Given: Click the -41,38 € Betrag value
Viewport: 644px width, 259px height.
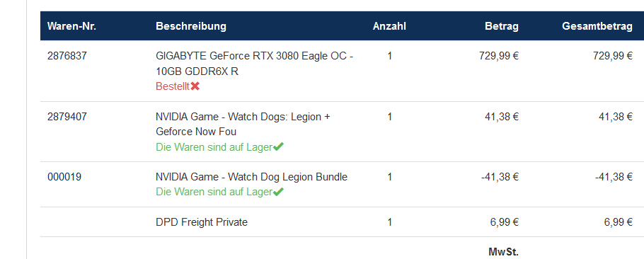Looking at the screenshot, I should point(500,177).
